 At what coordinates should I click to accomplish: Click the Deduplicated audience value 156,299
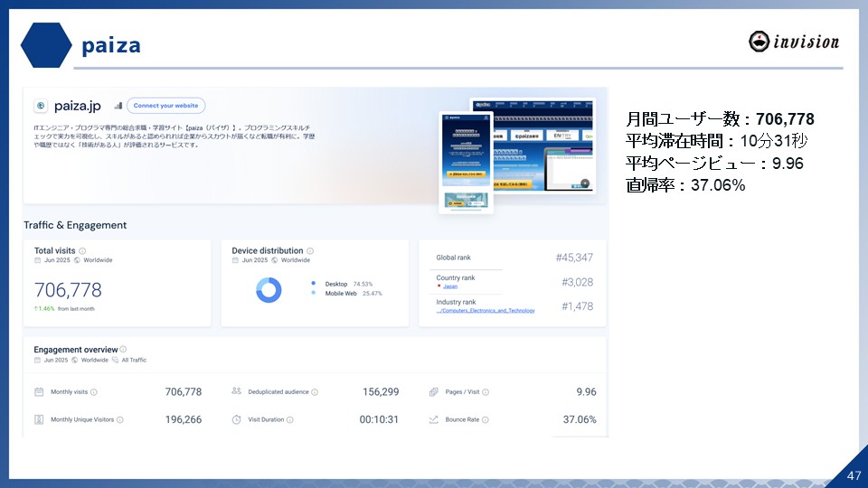(381, 391)
